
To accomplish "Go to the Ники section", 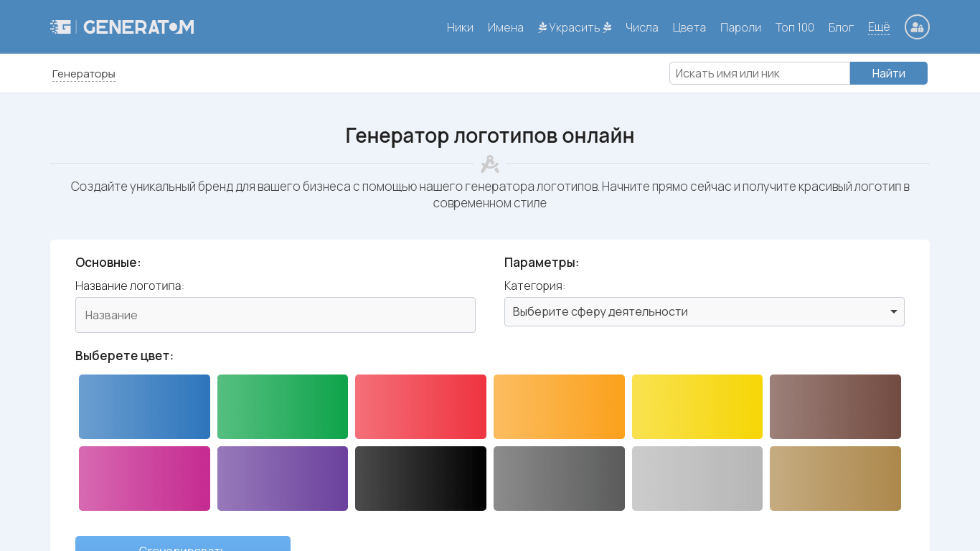I will [460, 27].
